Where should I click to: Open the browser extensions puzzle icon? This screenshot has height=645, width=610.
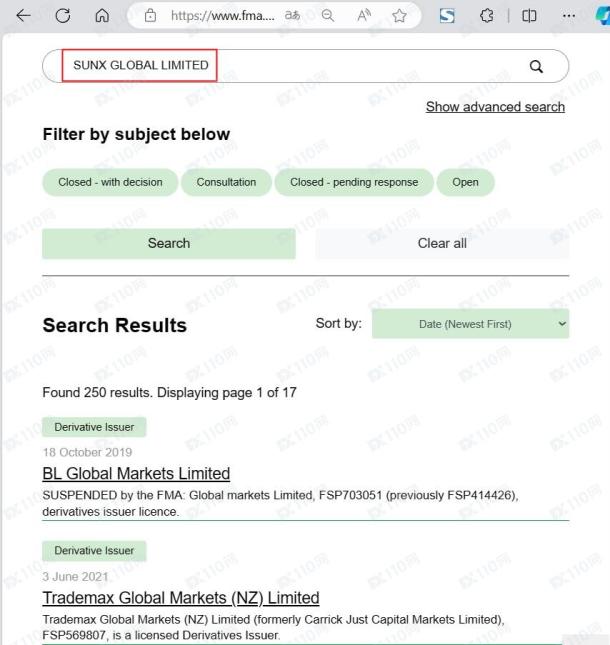[489, 16]
